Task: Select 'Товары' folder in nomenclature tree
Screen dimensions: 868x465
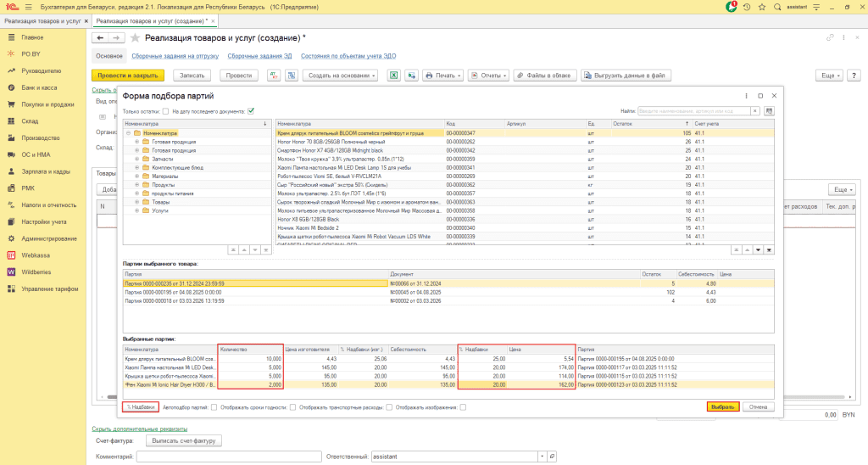Action: (x=161, y=201)
